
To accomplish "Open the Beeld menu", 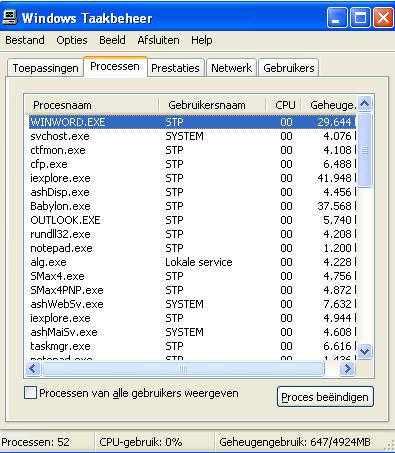I will coord(112,40).
